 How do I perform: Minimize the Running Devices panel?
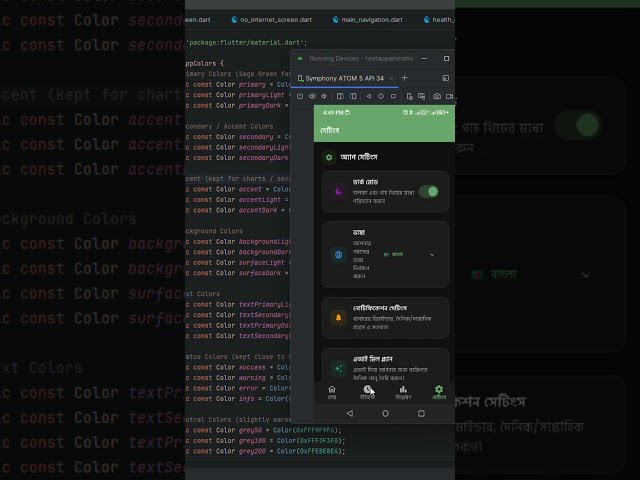pos(424,58)
